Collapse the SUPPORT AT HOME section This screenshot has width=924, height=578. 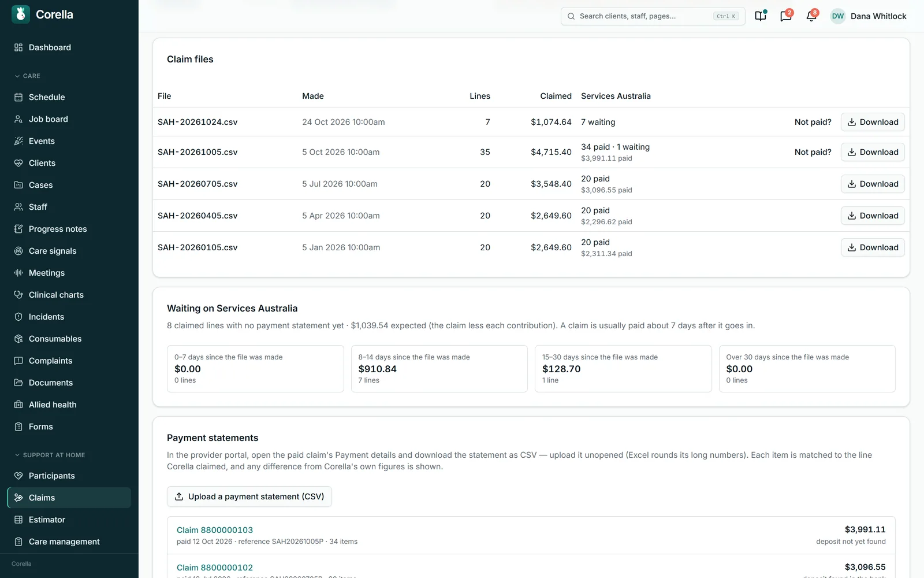point(50,455)
